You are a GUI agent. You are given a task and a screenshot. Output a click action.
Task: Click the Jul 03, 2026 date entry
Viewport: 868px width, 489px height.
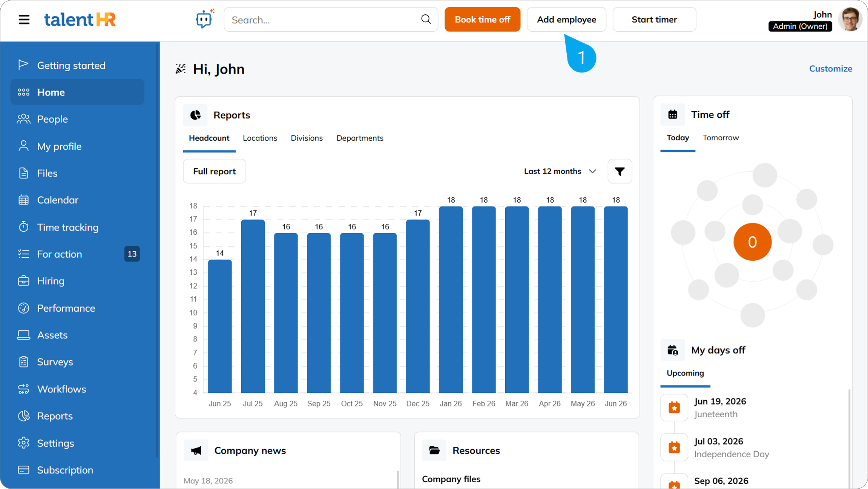coord(719,441)
